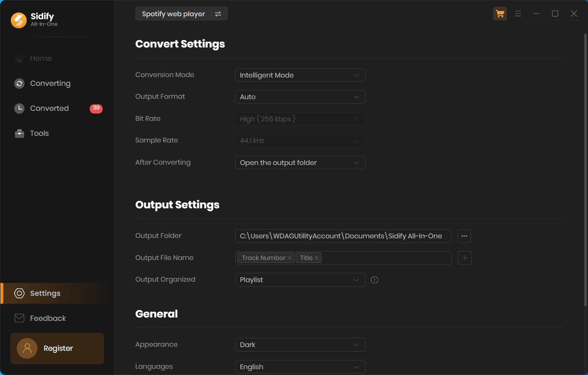Open the Converted list

pos(49,109)
